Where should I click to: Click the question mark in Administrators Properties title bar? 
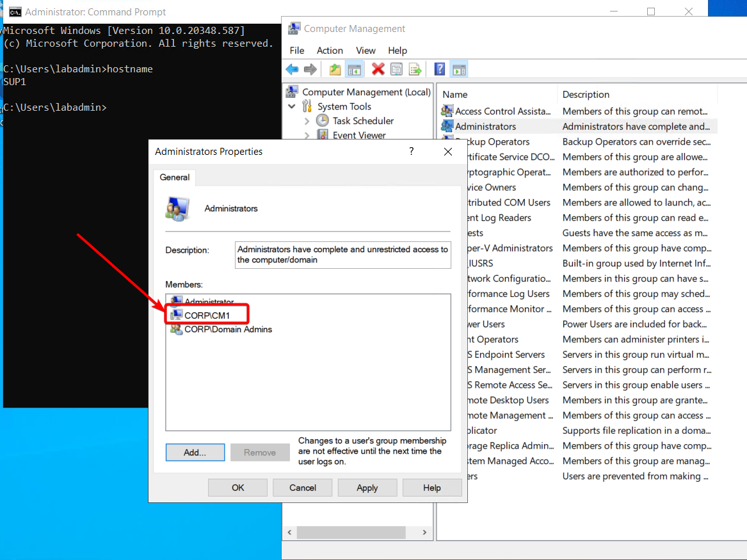[412, 152]
